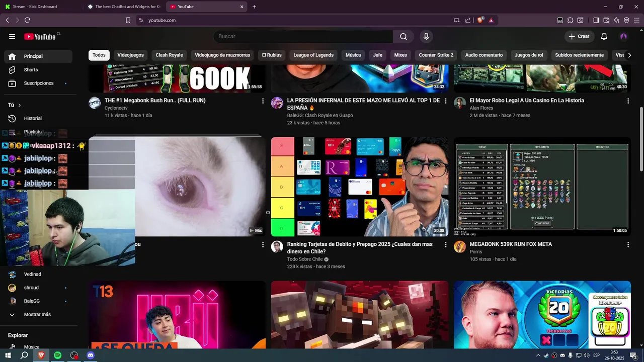Open options menu for the Mix video
Screen dimensions: 644x362
coord(263,245)
